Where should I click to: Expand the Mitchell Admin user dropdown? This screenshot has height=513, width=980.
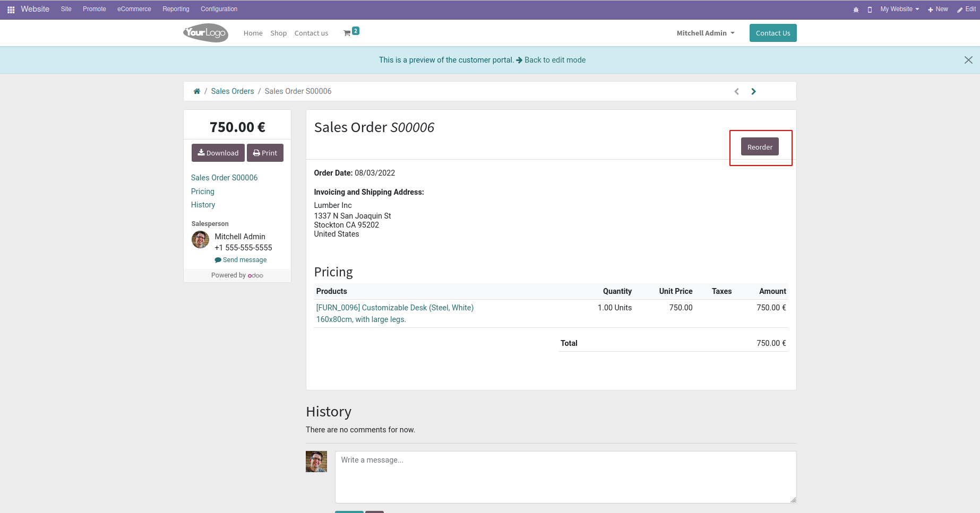706,33
